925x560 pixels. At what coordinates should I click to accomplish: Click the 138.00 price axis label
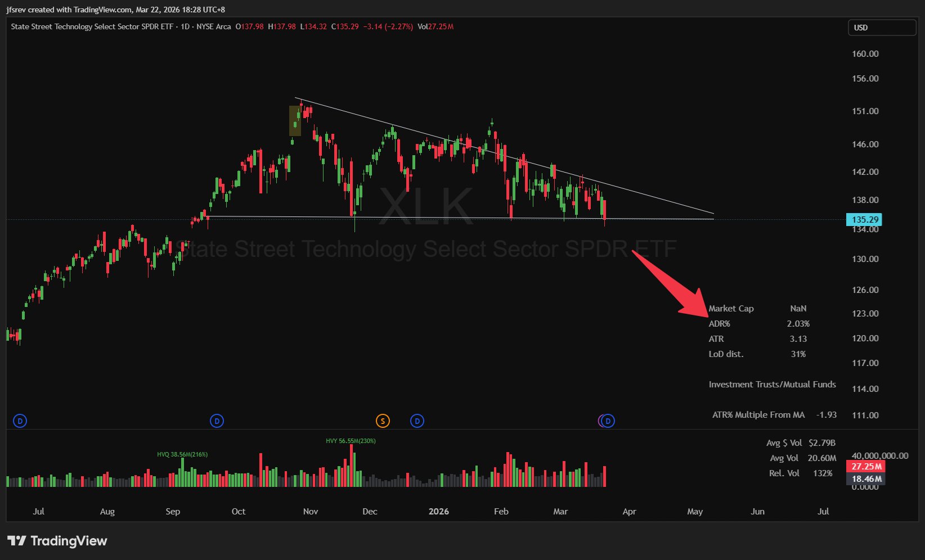(865, 200)
